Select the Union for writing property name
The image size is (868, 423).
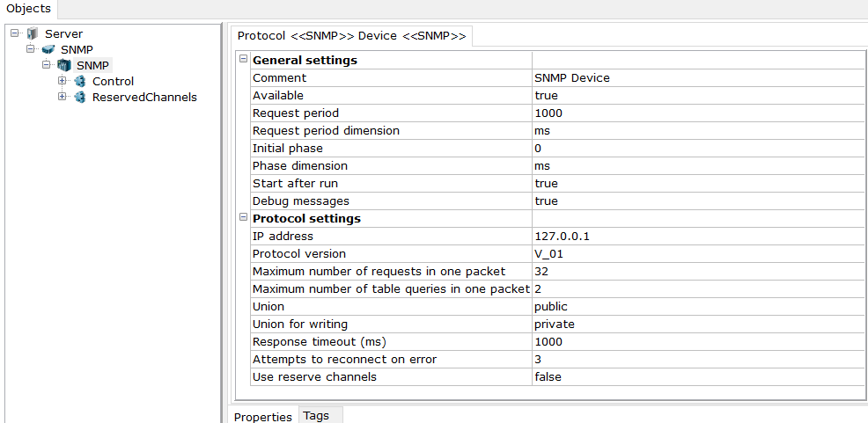point(300,324)
